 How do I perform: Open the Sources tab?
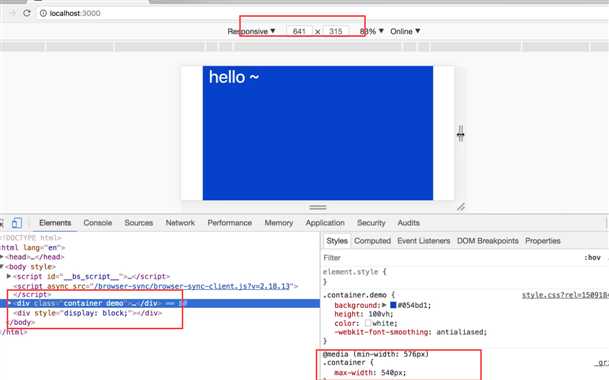coord(139,223)
